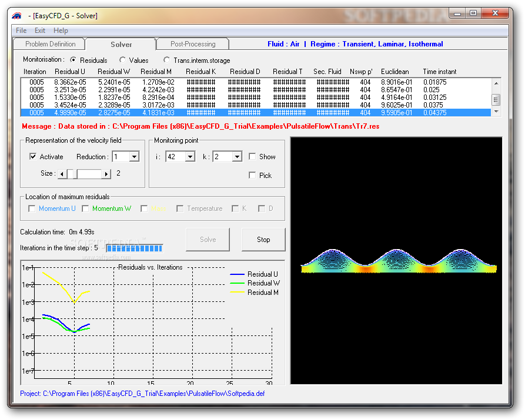This screenshot has height=420, width=525.
Task: Switch to the Problem Definition tab
Action: coord(50,44)
